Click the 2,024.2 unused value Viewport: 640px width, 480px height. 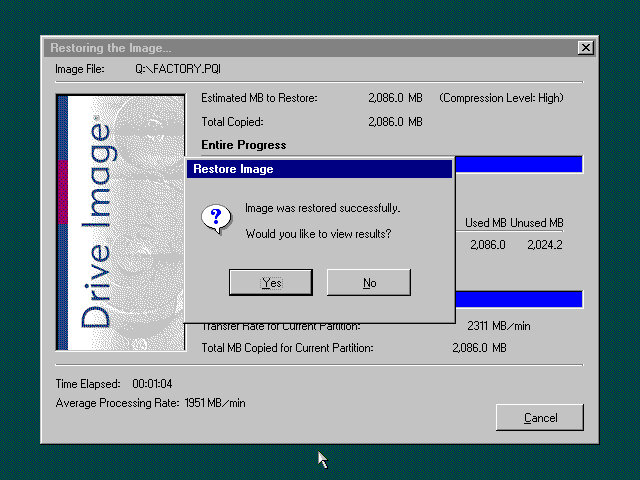pos(543,244)
